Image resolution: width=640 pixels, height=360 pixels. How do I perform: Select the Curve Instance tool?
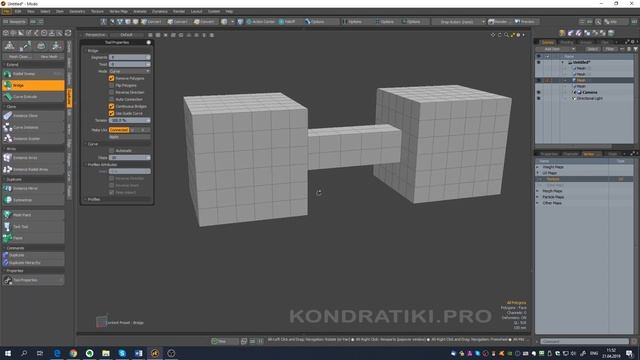(x=33, y=127)
